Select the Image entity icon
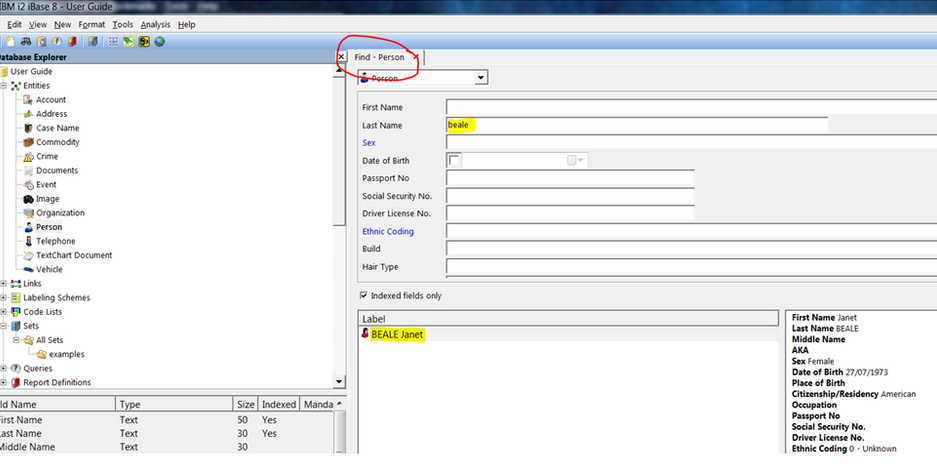 click(x=27, y=199)
